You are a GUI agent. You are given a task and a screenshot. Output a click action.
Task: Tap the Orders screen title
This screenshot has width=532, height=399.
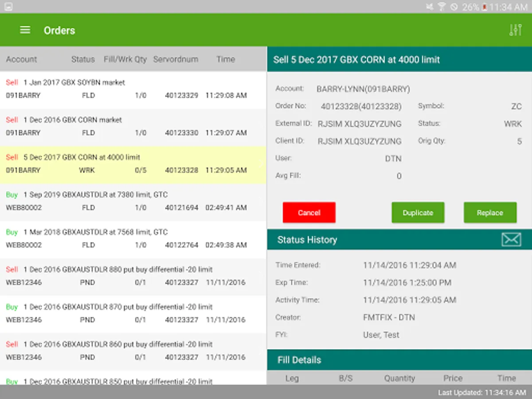click(59, 30)
